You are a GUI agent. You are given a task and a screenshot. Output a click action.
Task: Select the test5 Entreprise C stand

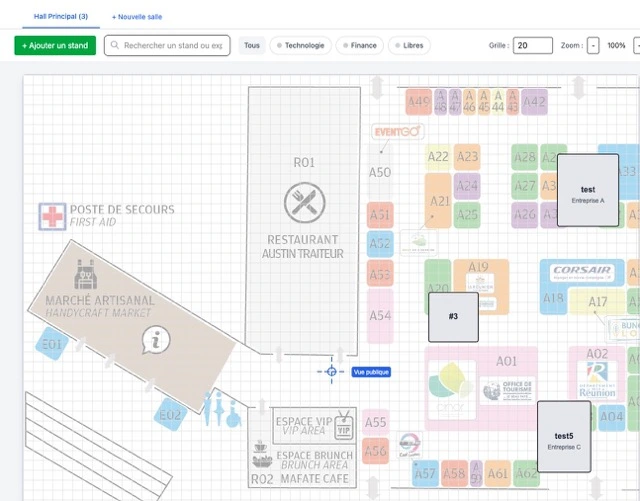(x=564, y=436)
